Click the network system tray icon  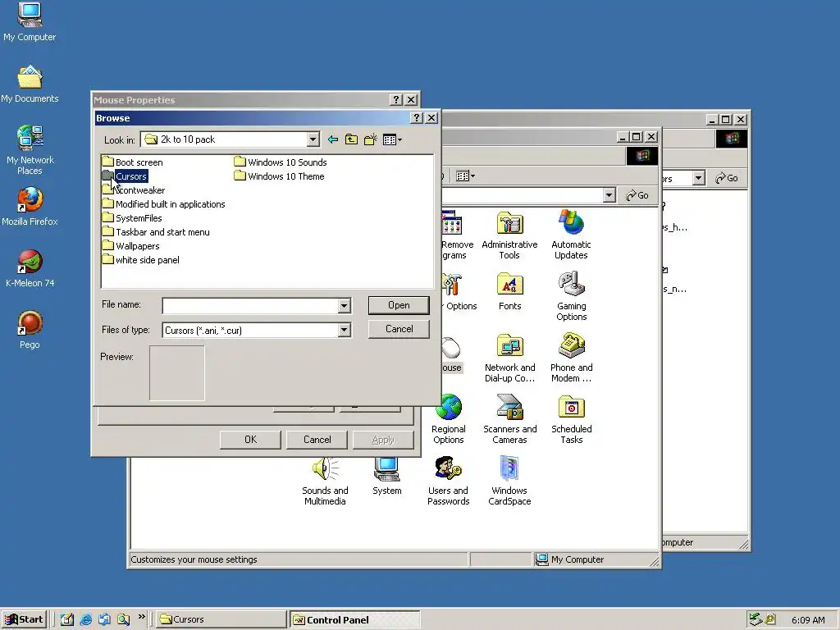tap(756, 620)
